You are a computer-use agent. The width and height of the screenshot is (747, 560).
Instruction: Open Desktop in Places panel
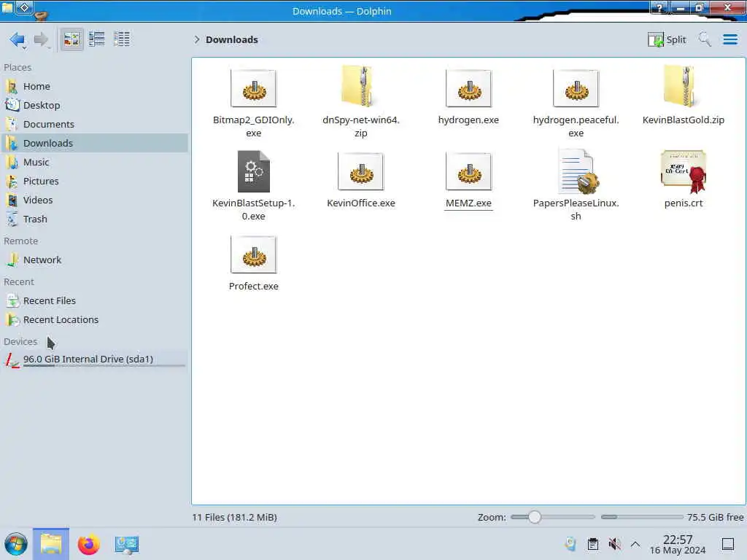pyautogui.click(x=96, y=105)
